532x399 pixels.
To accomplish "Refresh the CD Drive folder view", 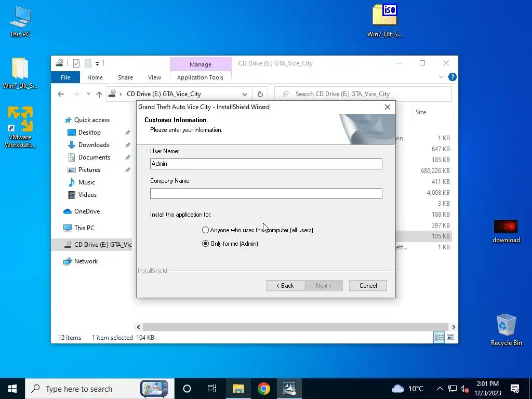I will (260, 95).
